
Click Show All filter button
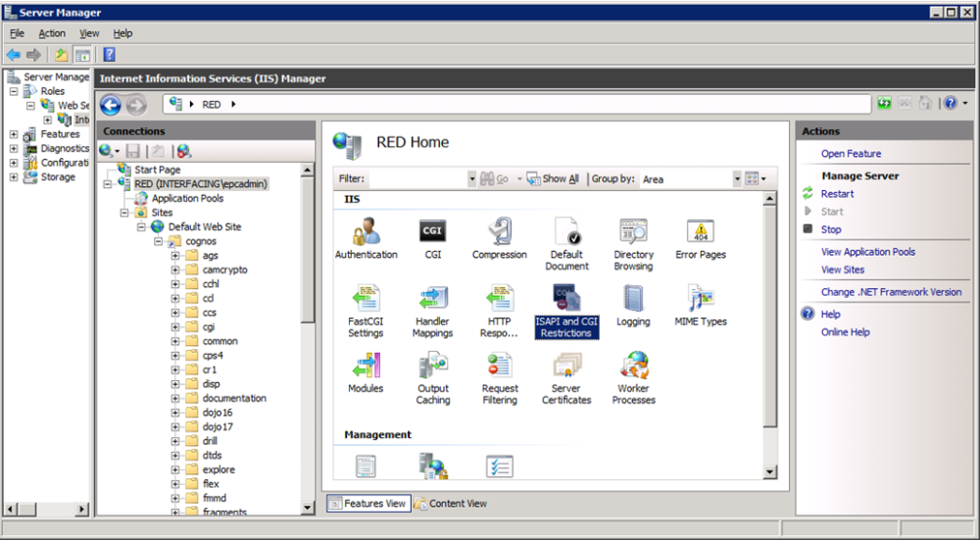tap(553, 178)
